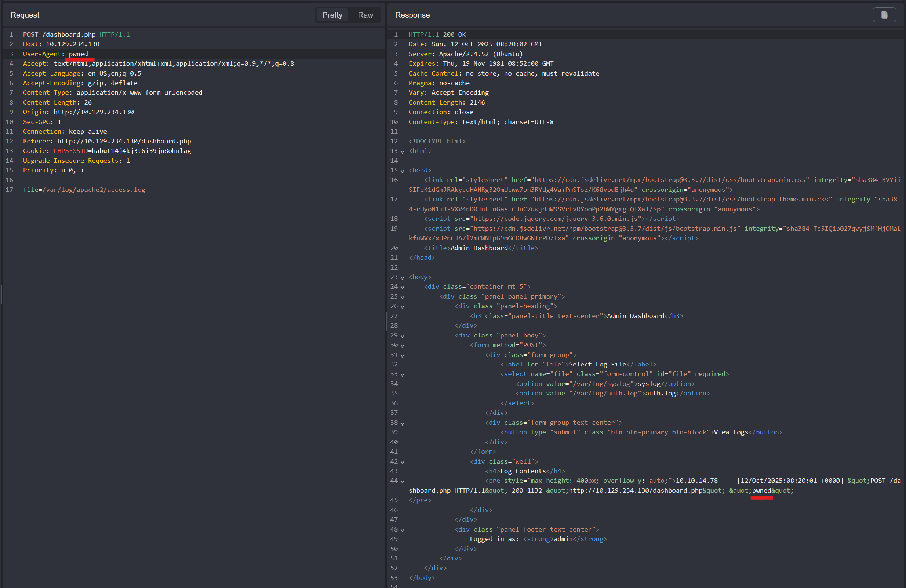Fold the container mt-5 div
This screenshot has height=588, width=906.
click(x=403, y=287)
